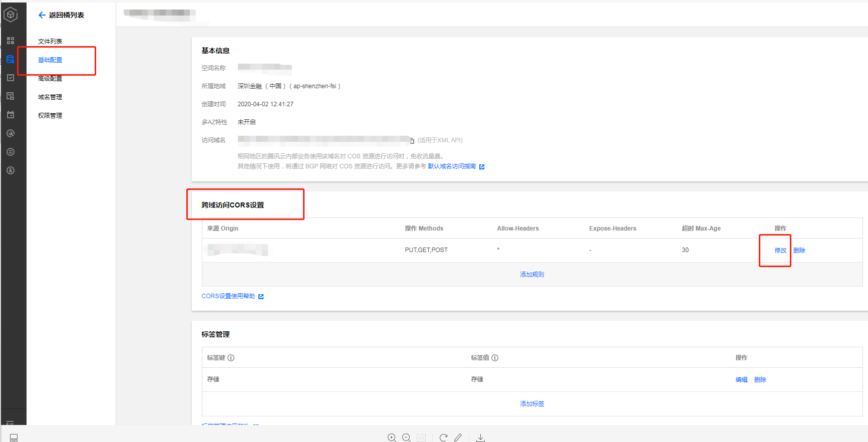Click the 标签管理 section heading
This screenshot has width=868, height=442.
pos(215,334)
